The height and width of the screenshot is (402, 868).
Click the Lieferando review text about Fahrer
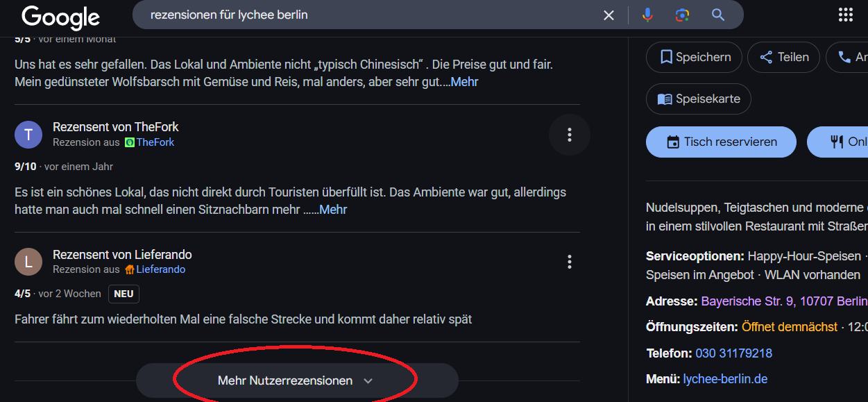click(243, 319)
